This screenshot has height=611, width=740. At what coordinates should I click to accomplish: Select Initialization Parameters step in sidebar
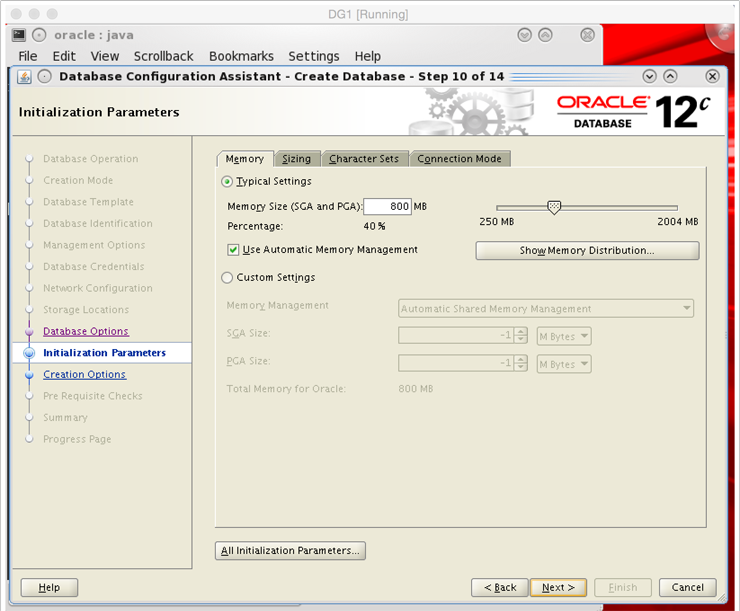pos(104,353)
